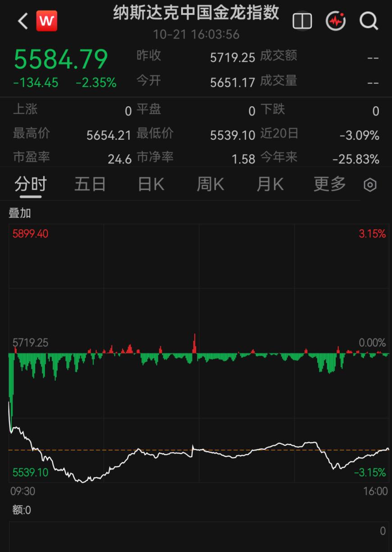Viewport: 392px width, 552px height.
Task: Tap the timestamp 10-21 16:03:56
Action: pyautogui.click(x=196, y=34)
